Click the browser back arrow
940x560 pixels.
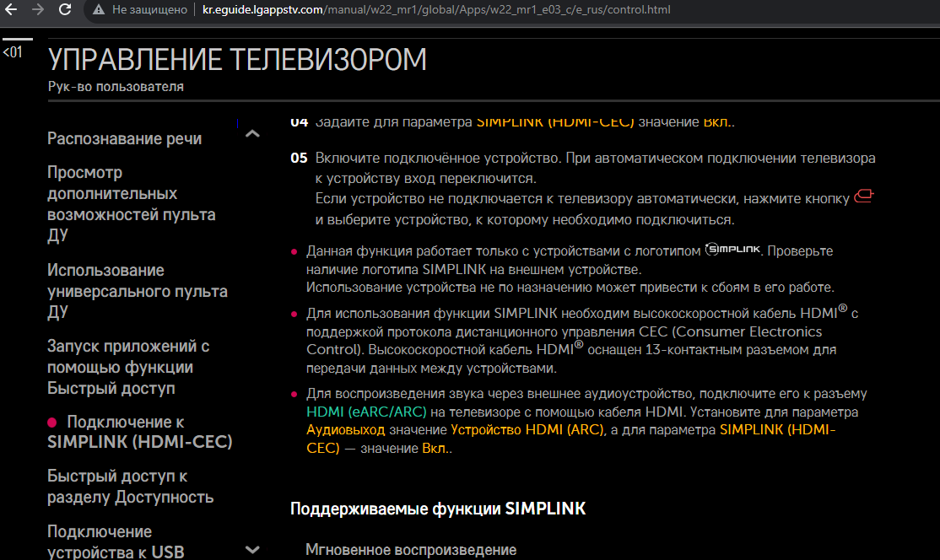(x=12, y=11)
